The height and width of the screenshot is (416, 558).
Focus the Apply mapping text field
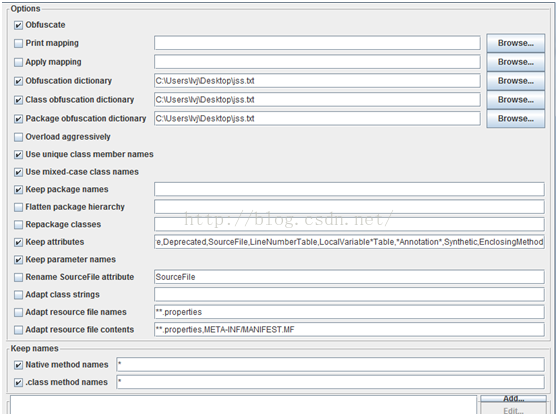pos(317,62)
